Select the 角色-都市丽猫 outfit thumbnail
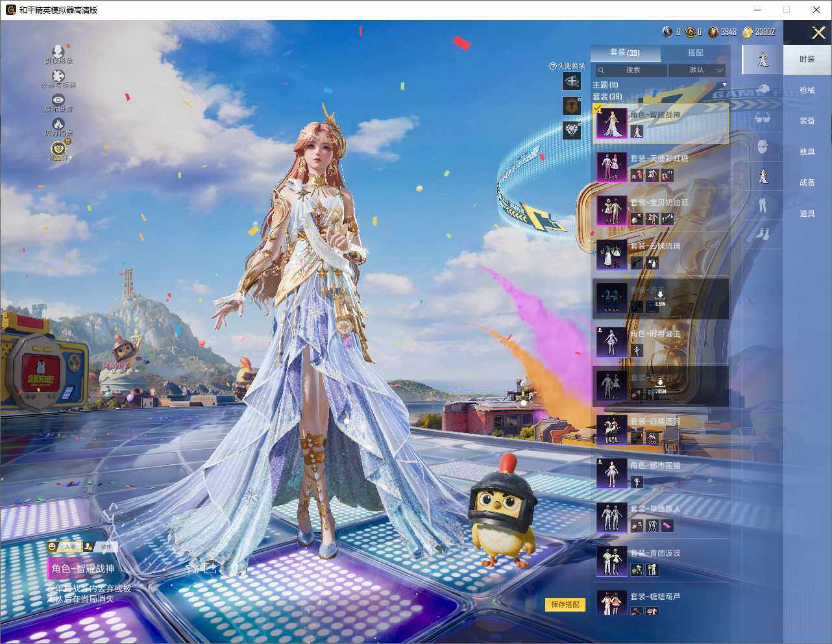The image size is (832, 644). coord(611,474)
